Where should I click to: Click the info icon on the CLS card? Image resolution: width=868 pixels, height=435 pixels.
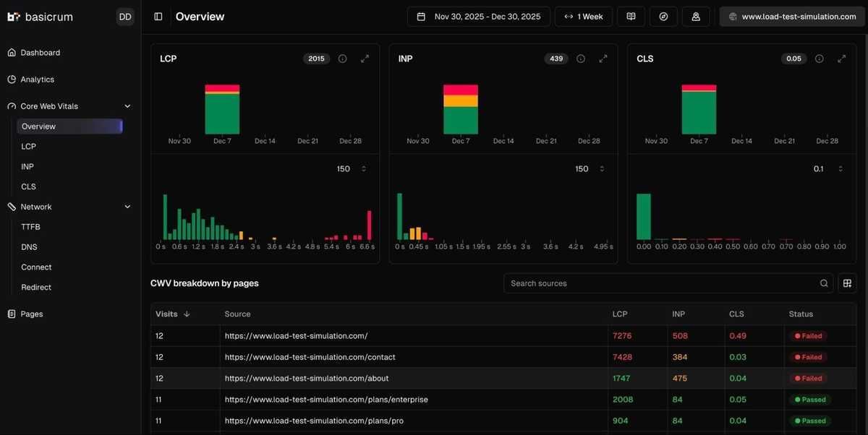pos(818,58)
